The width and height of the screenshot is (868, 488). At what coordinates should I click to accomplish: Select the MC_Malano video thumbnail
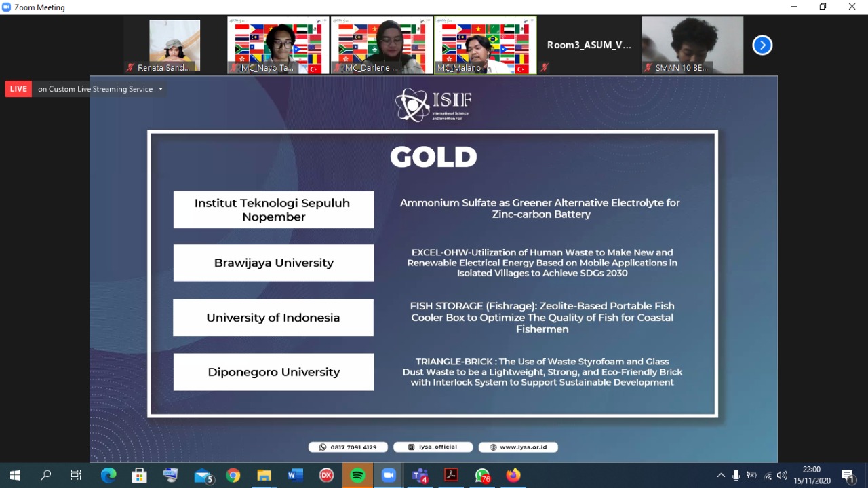(485, 45)
